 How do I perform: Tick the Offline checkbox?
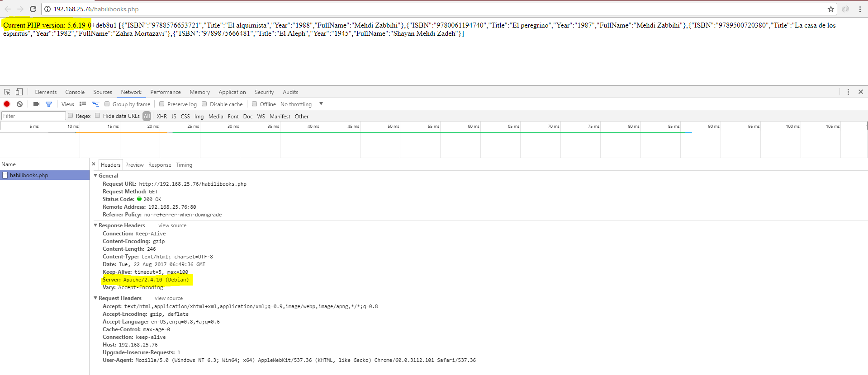pos(255,104)
